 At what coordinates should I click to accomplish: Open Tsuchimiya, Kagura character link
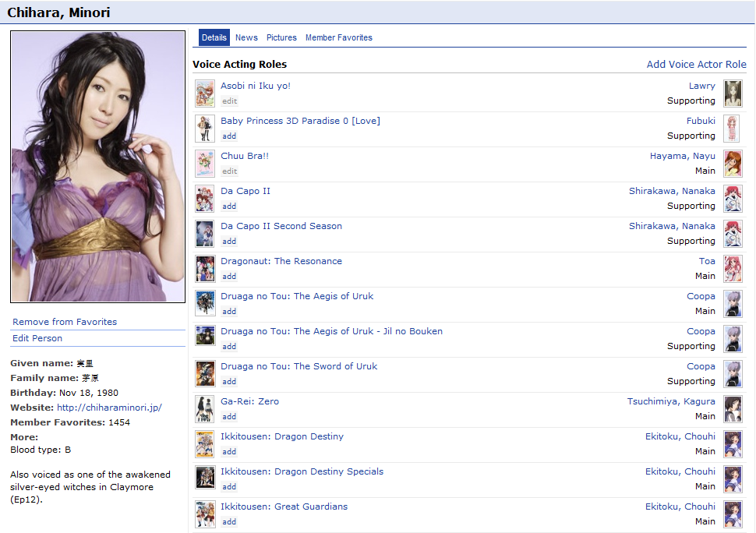671,401
